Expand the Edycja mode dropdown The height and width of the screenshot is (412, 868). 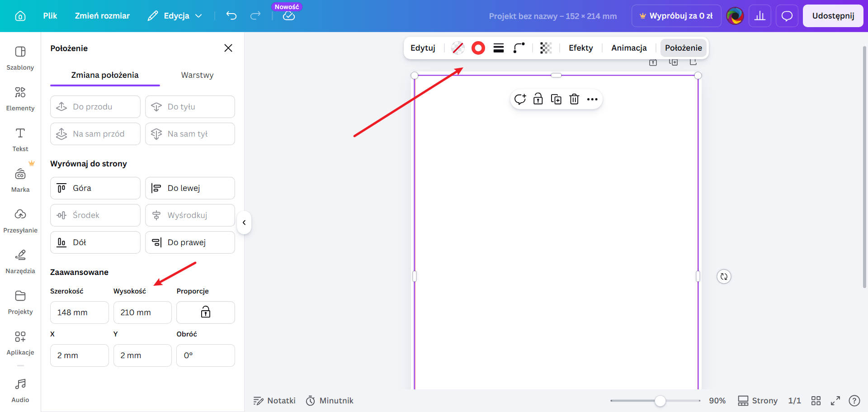click(175, 16)
